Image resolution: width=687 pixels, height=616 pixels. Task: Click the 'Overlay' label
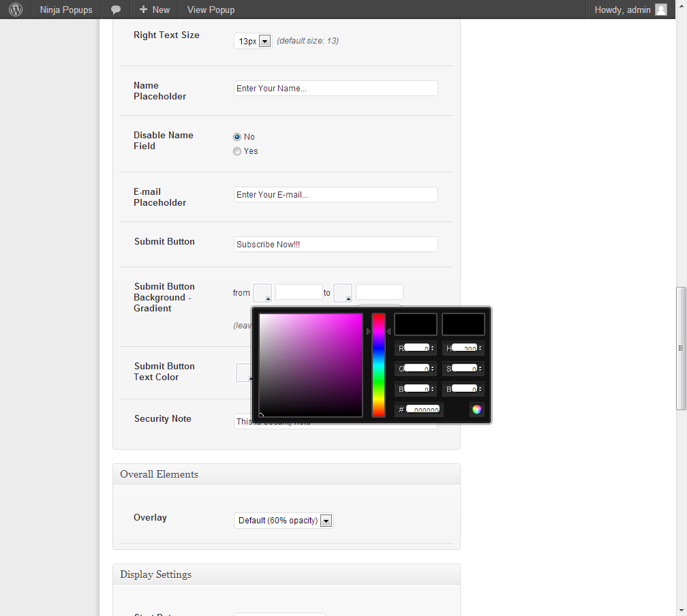click(x=150, y=517)
